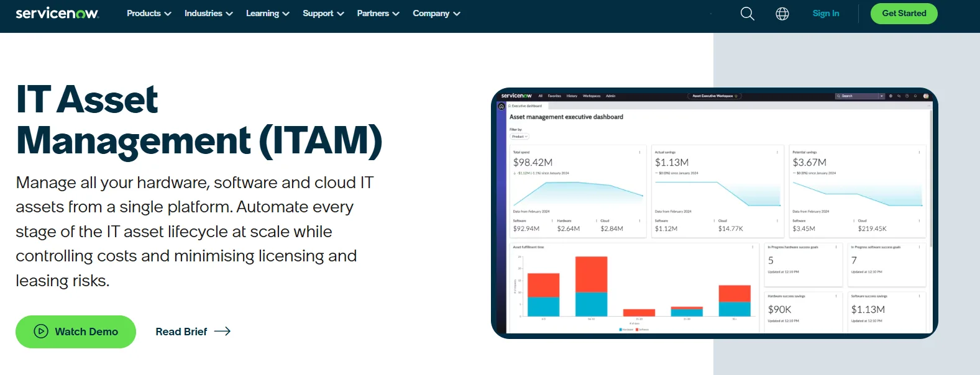Click the dashboard vertical scrollbar
This screenshot has width=980, height=375.
coord(930,180)
